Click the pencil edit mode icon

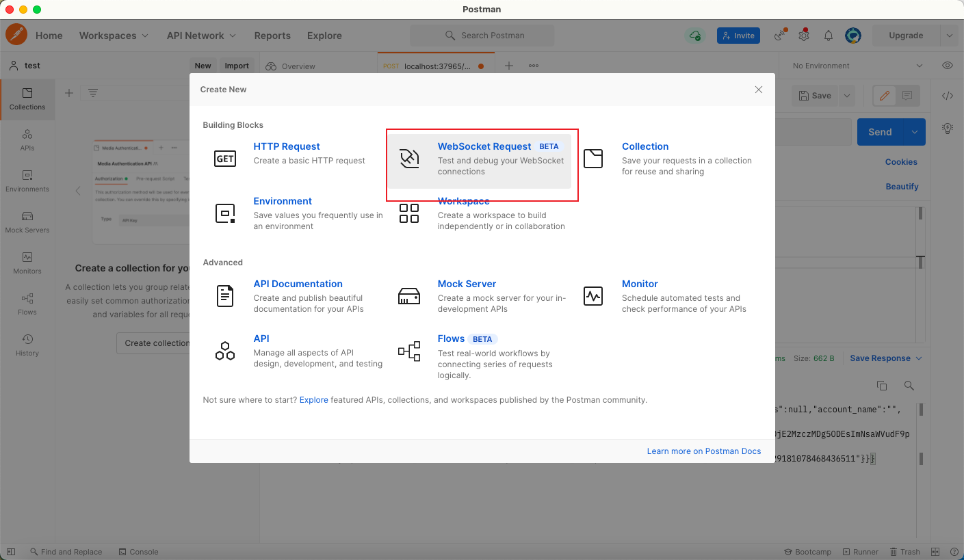884,96
